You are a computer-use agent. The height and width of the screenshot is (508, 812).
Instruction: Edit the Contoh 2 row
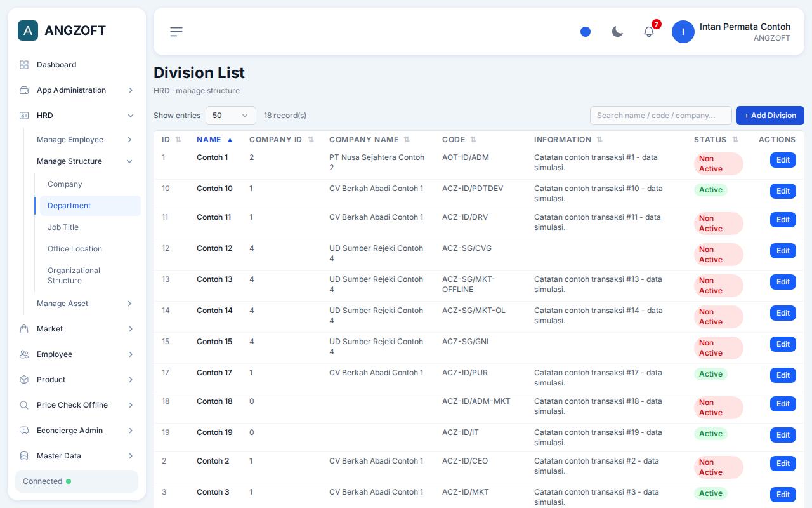click(x=783, y=464)
